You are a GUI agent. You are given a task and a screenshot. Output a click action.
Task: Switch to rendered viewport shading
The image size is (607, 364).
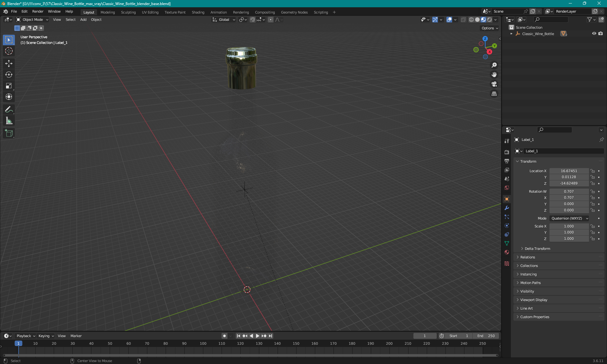pyautogui.click(x=489, y=20)
